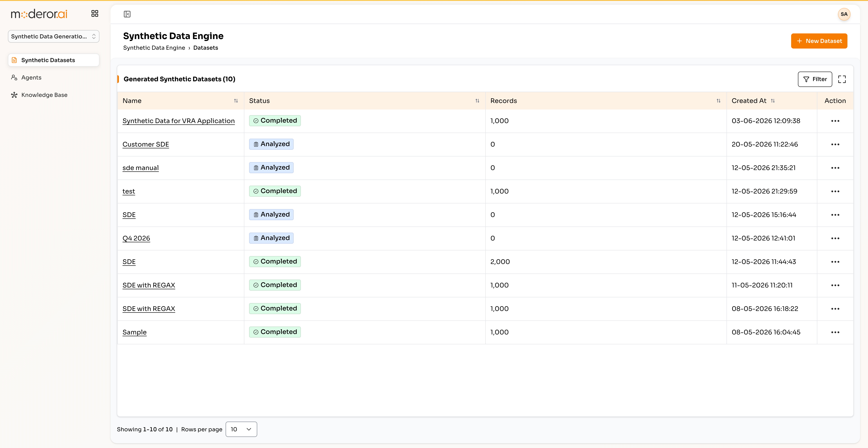868x448 pixels.
Task: Click Analyzed badge on Customer SDE row
Action: click(x=271, y=144)
